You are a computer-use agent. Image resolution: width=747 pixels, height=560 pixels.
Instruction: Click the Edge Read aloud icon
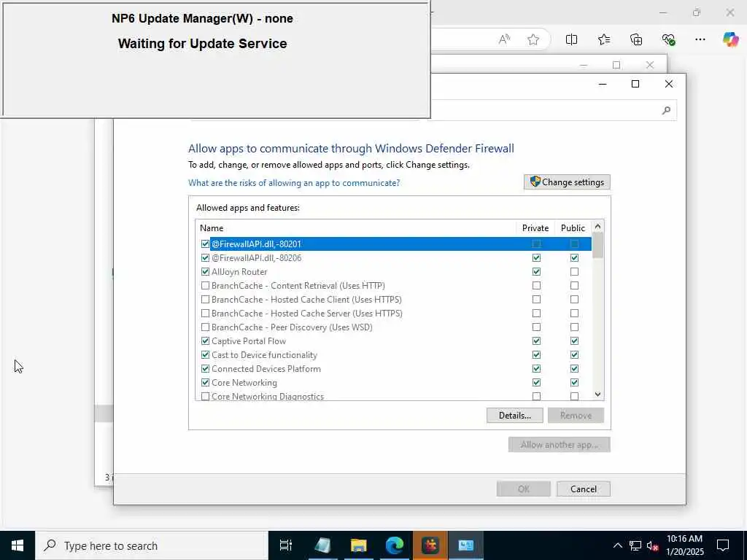(504, 39)
